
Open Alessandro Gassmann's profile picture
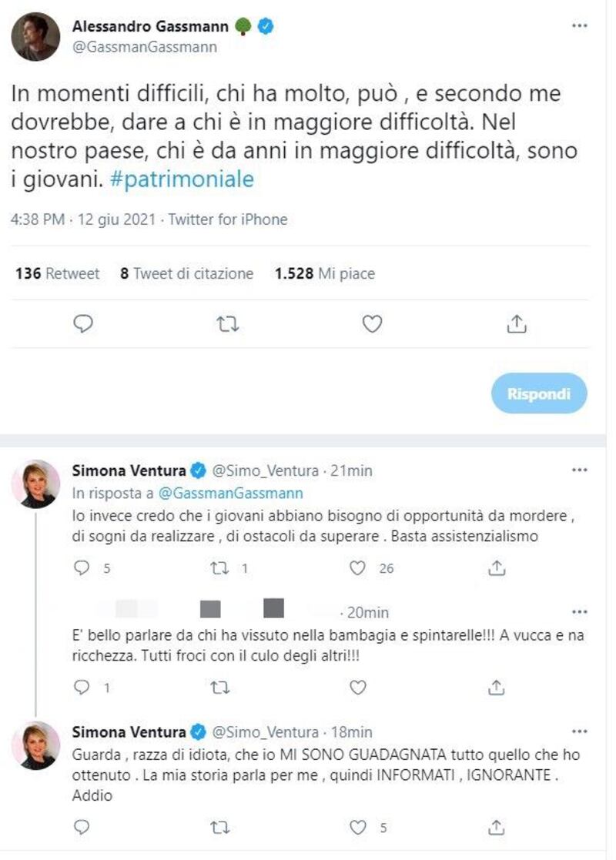pyautogui.click(x=35, y=36)
